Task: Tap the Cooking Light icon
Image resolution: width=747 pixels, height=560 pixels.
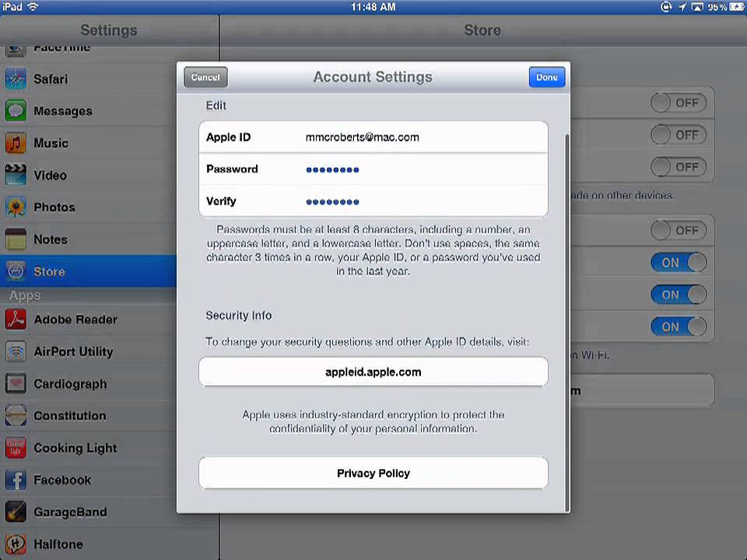Action: [x=16, y=448]
